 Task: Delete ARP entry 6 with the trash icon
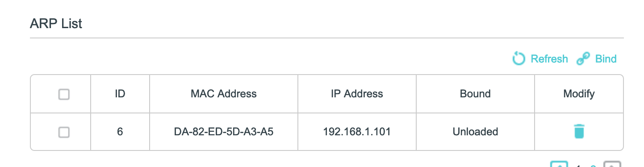click(x=579, y=132)
